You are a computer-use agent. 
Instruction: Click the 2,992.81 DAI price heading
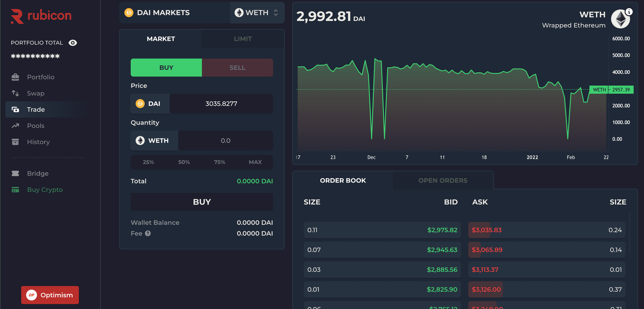331,16
